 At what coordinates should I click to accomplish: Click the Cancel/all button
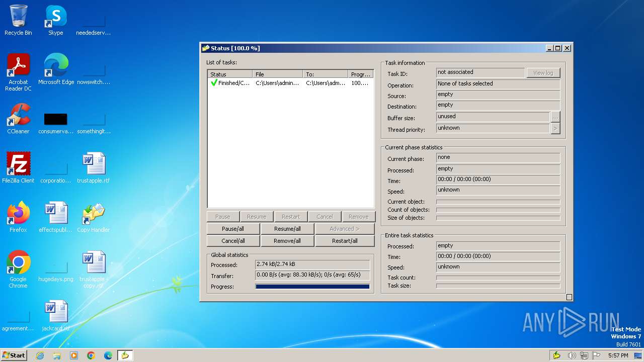point(233,241)
